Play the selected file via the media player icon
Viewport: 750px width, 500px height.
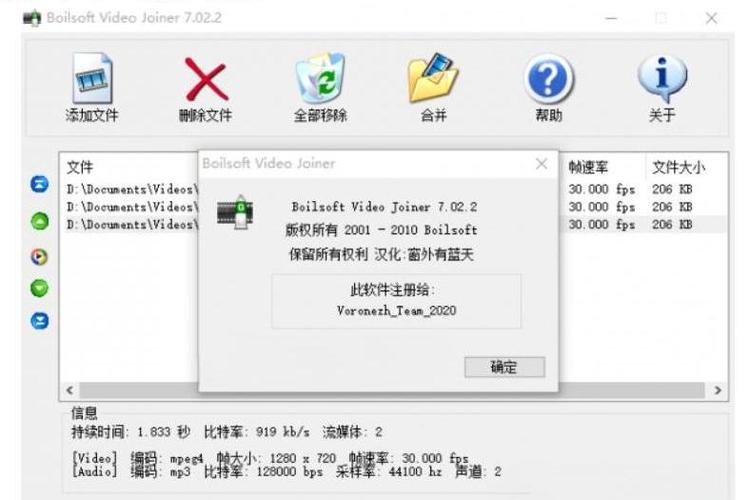(x=40, y=257)
